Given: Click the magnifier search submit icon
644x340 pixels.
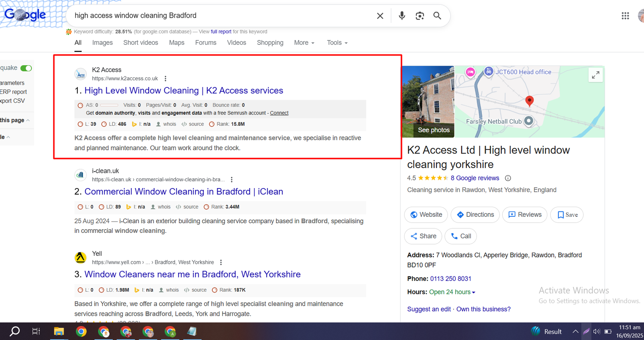Looking at the screenshot, I should [x=437, y=16].
